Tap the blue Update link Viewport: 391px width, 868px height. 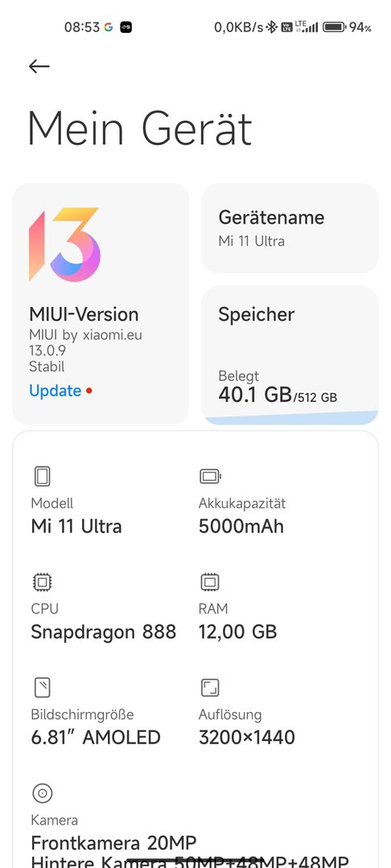[x=55, y=391]
